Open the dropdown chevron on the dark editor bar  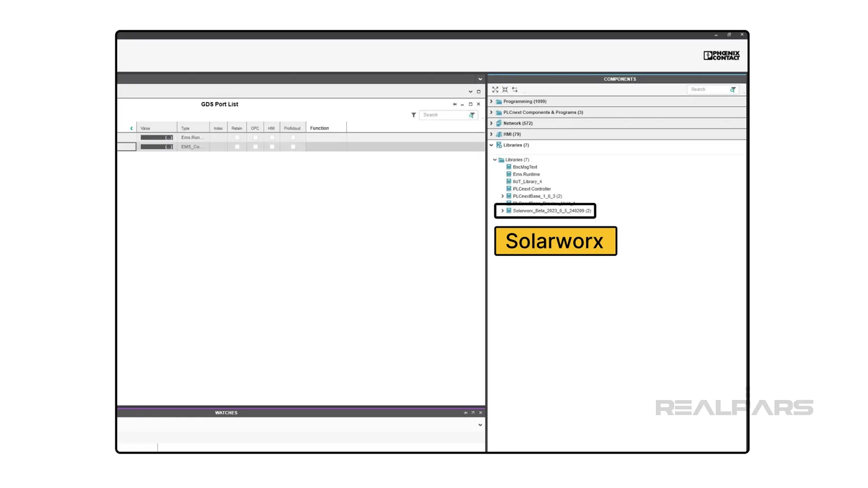tap(480, 79)
